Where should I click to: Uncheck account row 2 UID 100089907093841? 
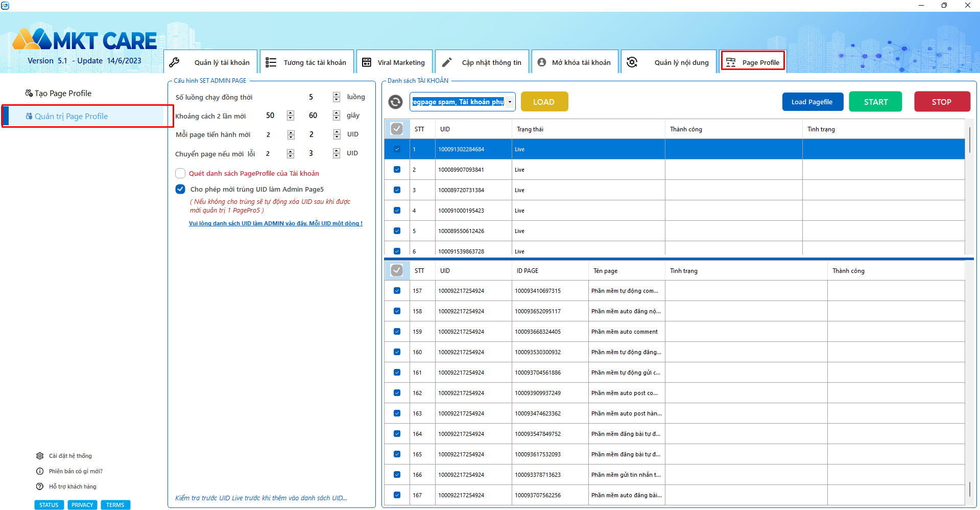coord(397,170)
